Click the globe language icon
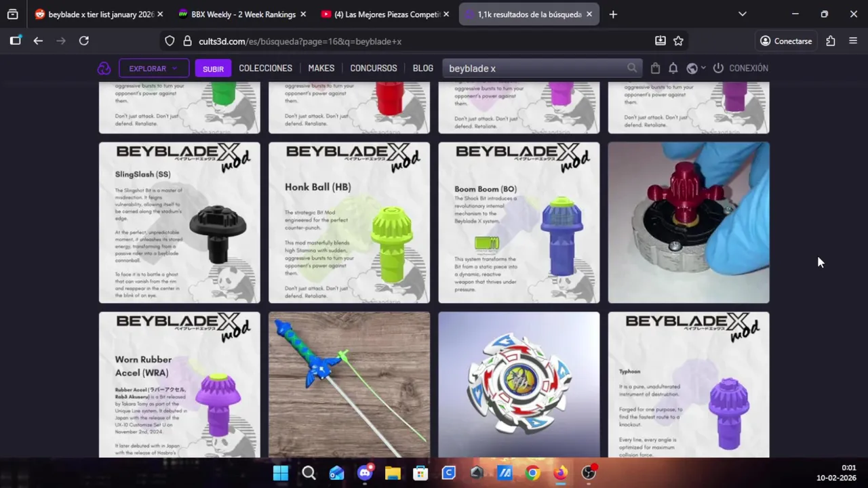Viewport: 868px width, 488px height. 692,68
